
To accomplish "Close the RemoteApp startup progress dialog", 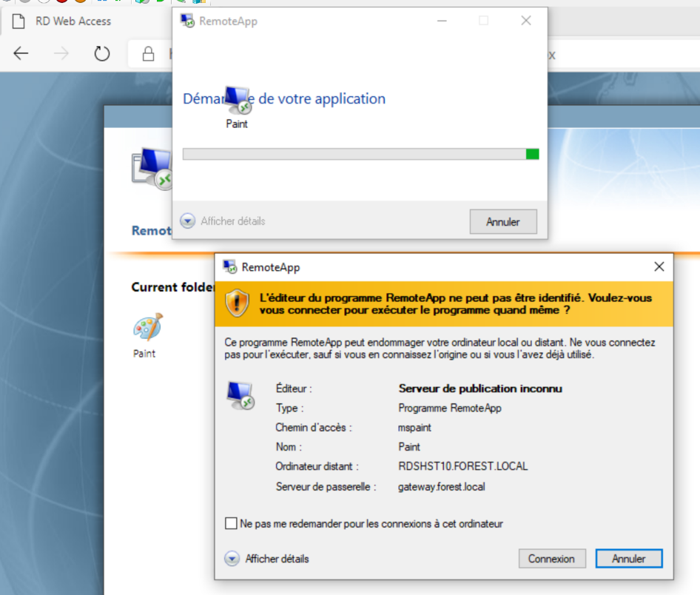I will pos(526,21).
